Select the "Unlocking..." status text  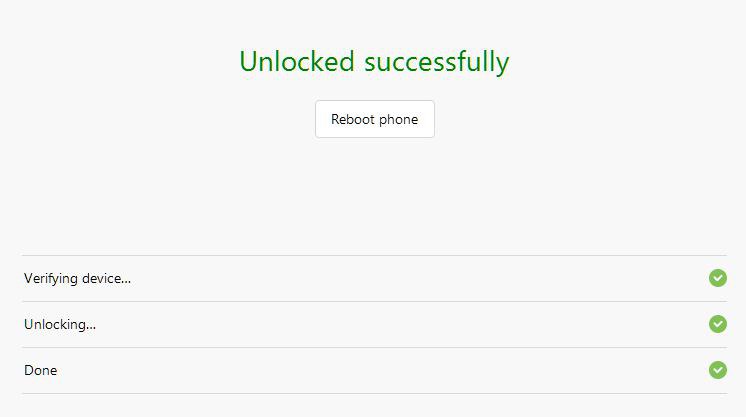[60, 324]
